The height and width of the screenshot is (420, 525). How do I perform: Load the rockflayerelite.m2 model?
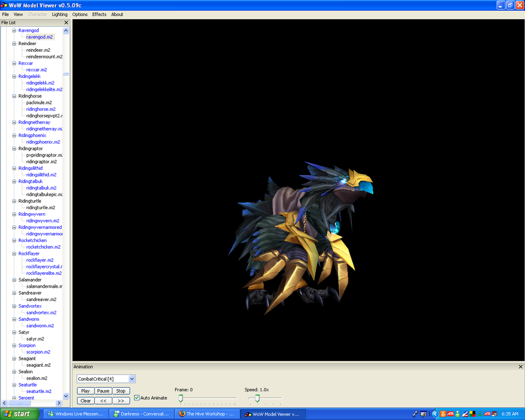44,273
